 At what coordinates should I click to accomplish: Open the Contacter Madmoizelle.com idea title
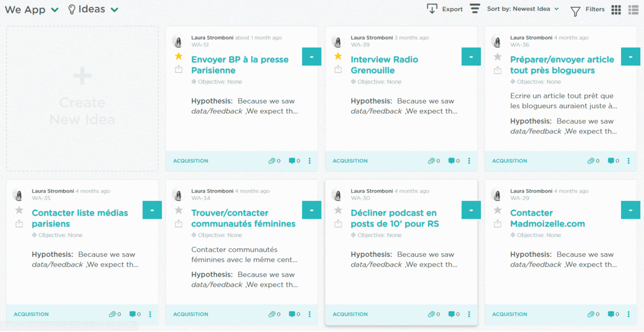pyautogui.click(x=547, y=218)
